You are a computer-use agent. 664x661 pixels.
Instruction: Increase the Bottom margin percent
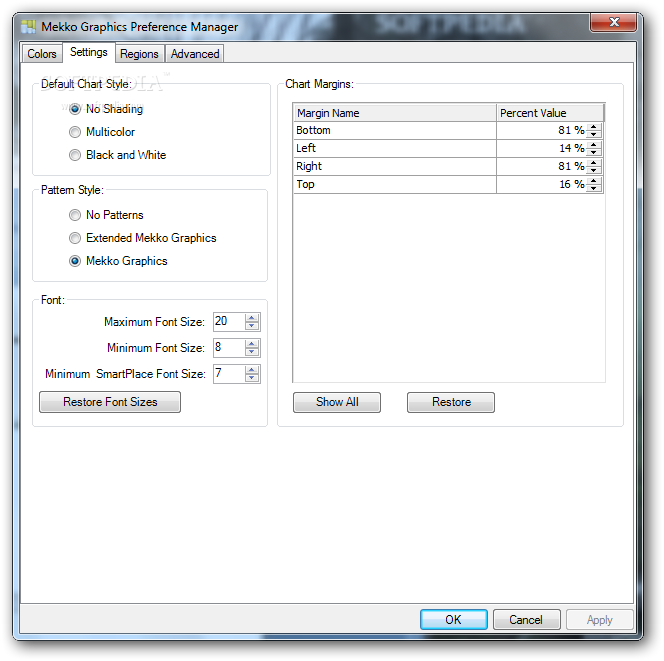[x=594, y=127]
